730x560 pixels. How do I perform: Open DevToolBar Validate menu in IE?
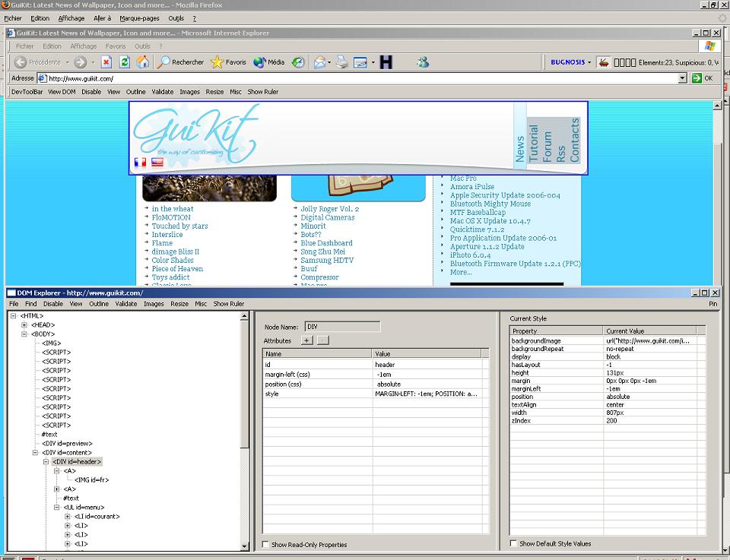pos(163,92)
